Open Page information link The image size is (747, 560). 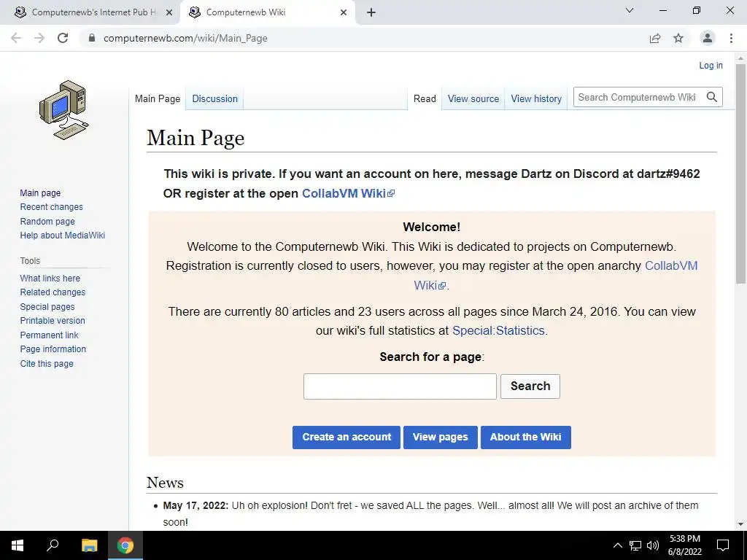(x=53, y=349)
